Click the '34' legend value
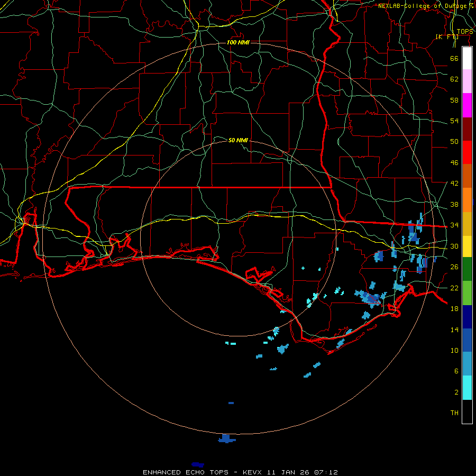476x476 pixels. coord(454,225)
